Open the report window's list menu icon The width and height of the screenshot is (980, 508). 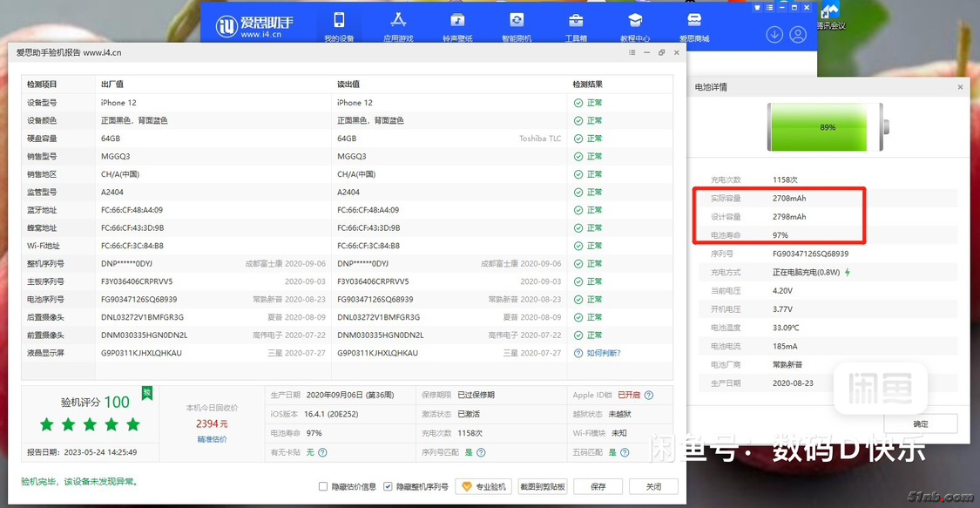pyautogui.click(x=632, y=53)
